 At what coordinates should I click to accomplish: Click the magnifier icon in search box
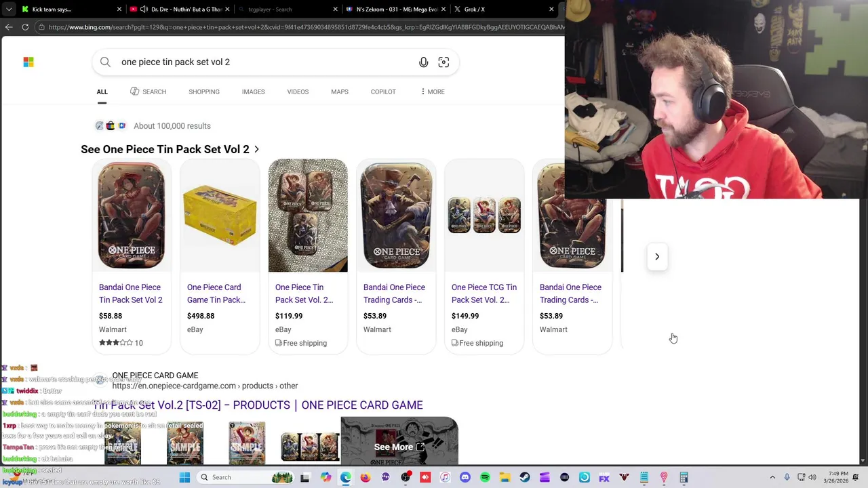pyautogui.click(x=105, y=62)
